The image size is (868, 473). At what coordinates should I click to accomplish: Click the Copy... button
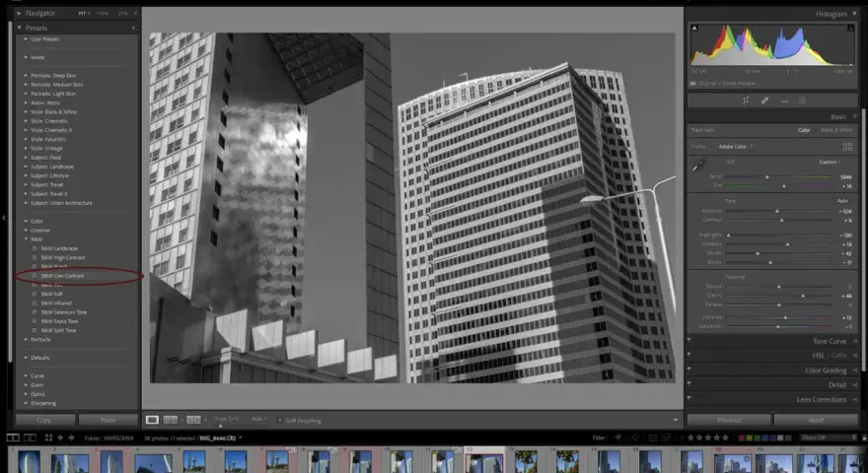45,420
